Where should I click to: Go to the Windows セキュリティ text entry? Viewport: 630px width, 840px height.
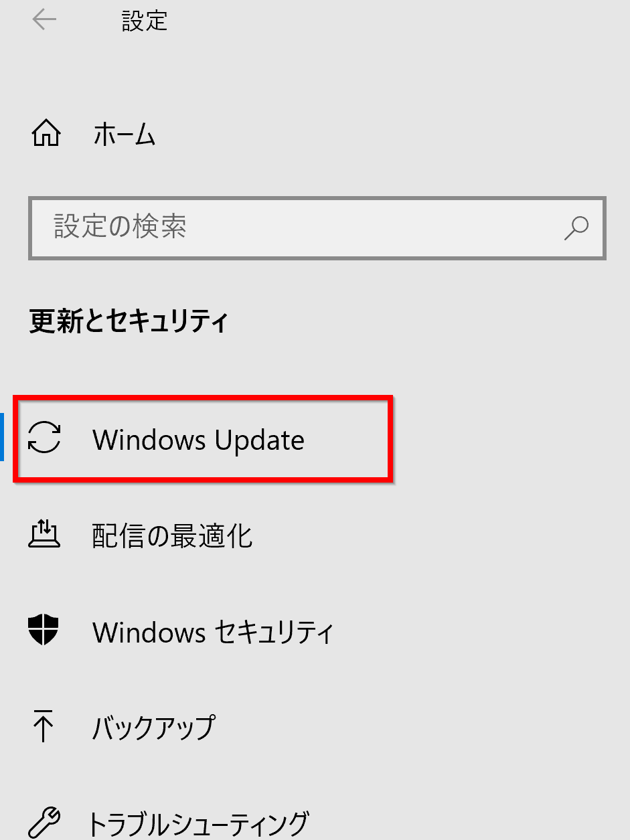[213, 632]
